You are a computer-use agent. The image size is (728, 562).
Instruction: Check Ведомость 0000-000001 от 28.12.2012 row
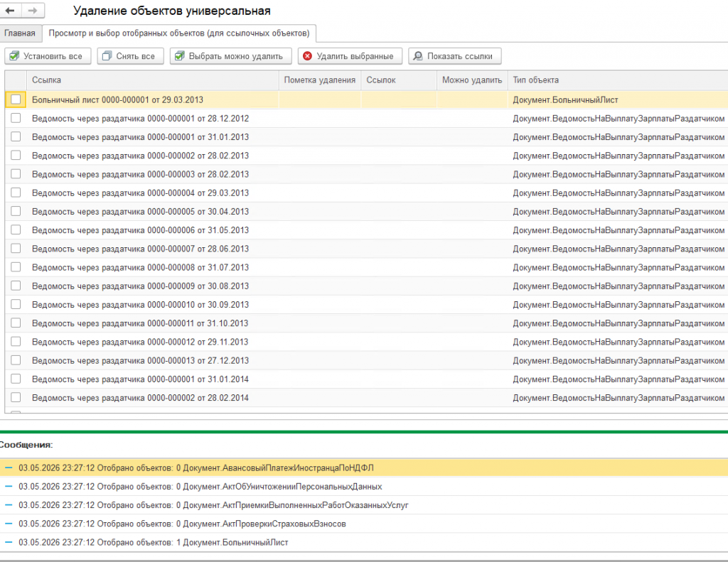(x=16, y=118)
